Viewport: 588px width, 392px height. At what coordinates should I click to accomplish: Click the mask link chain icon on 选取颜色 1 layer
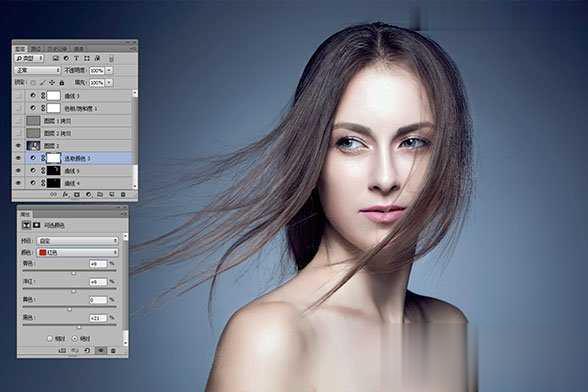coord(43,158)
